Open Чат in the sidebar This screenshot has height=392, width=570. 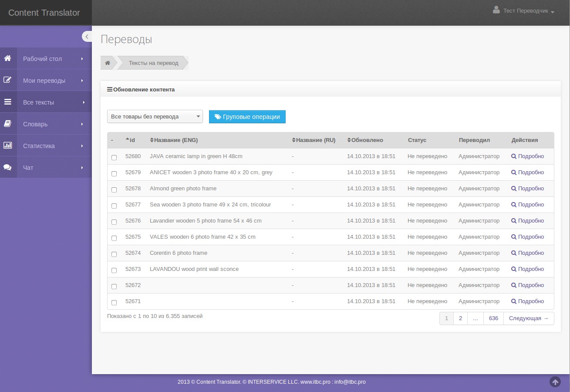(46, 167)
